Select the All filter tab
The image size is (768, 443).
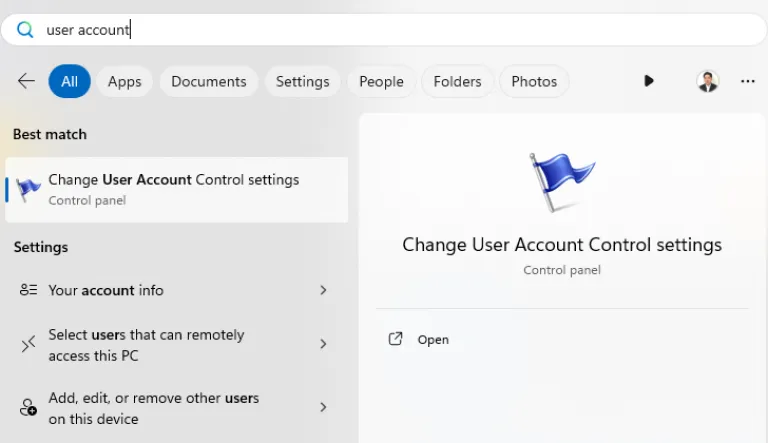pos(69,82)
